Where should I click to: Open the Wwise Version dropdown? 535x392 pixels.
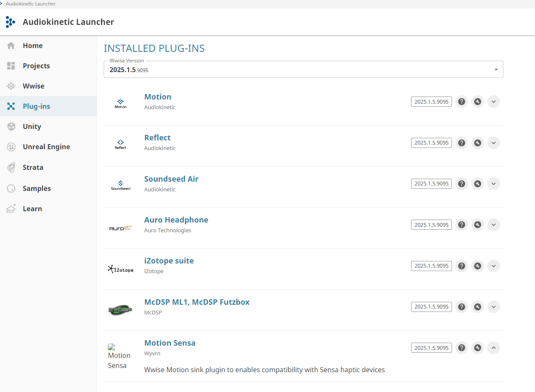pyautogui.click(x=303, y=70)
